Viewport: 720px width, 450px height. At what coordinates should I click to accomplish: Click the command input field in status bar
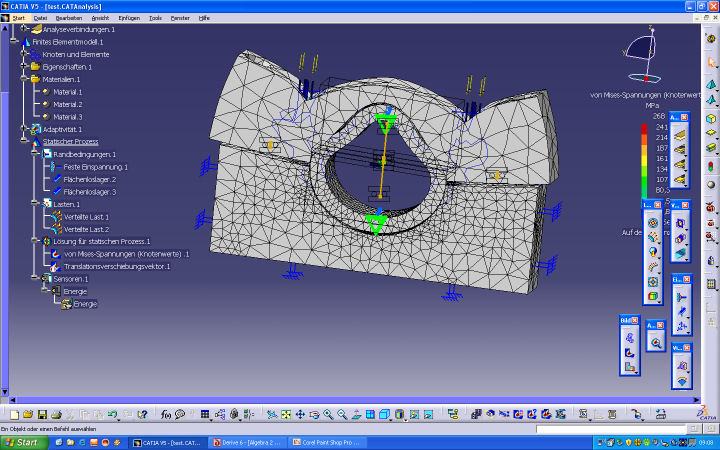pos(611,429)
